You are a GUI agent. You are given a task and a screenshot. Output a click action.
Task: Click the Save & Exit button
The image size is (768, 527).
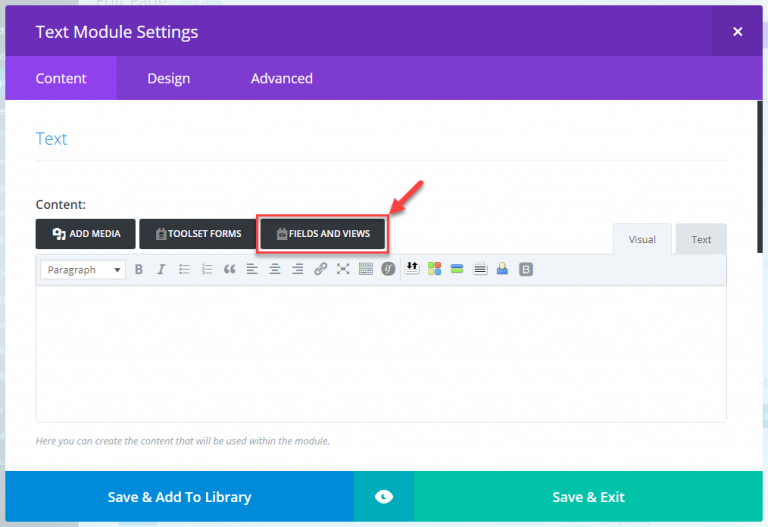click(x=588, y=497)
